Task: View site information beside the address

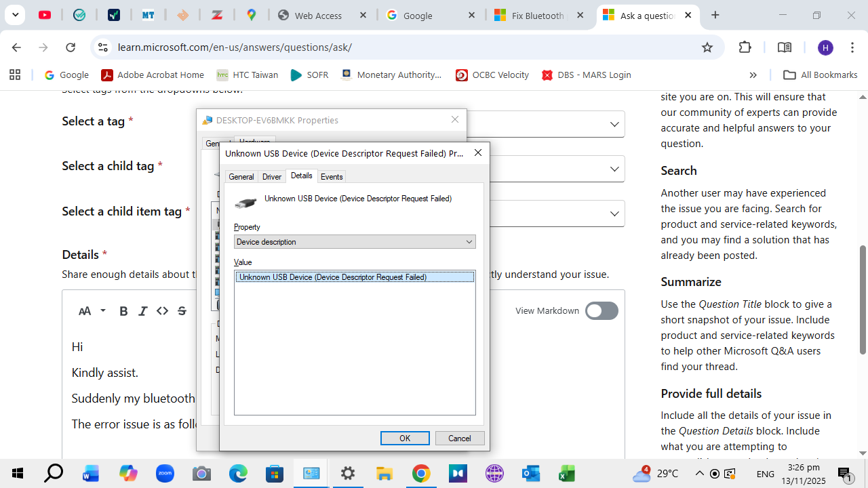Action: [103, 47]
